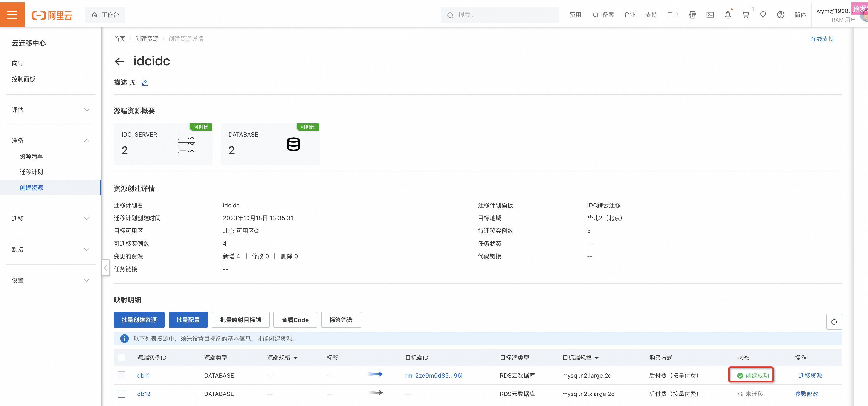The width and height of the screenshot is (868, 406).
Task: Click the info icon in the notice bar
Action: click(x=124, y=338)
